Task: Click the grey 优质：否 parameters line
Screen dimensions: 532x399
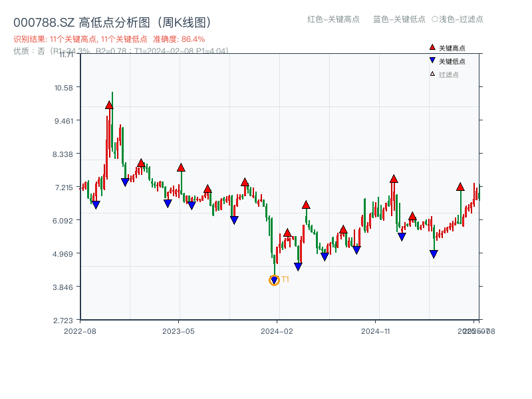Action: point(121,51)
